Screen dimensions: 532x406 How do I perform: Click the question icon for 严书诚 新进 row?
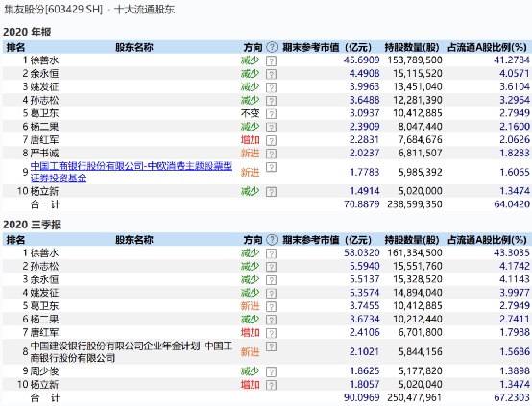pos(271,154)
